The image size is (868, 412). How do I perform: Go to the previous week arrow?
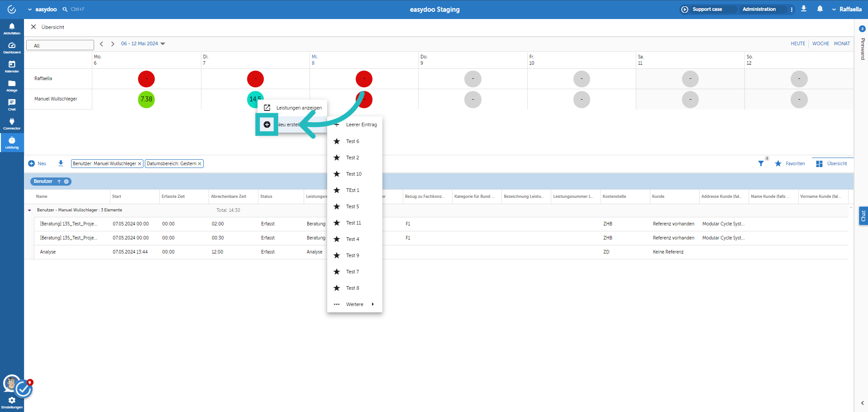[x=101, y=44]
